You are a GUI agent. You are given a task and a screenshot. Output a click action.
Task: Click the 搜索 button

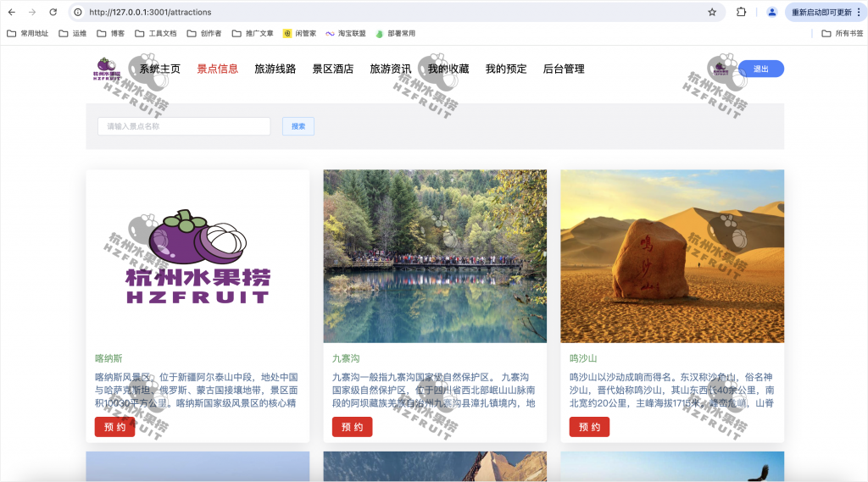298,126
